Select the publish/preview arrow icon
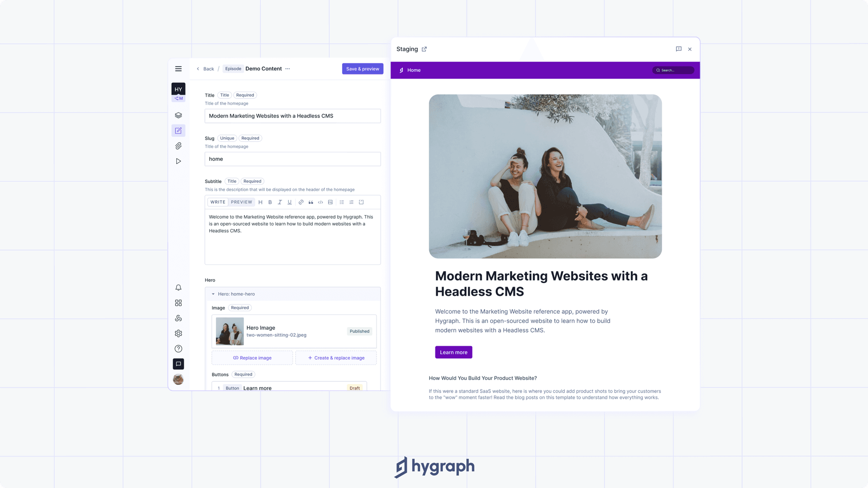868x488 pixels. tap(178, 161)
